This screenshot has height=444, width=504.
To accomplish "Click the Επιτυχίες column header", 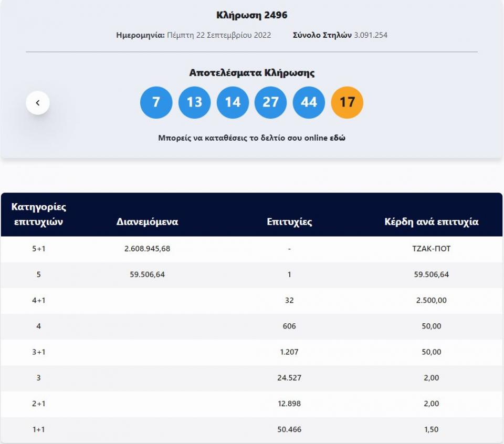I will click(289, 221).
